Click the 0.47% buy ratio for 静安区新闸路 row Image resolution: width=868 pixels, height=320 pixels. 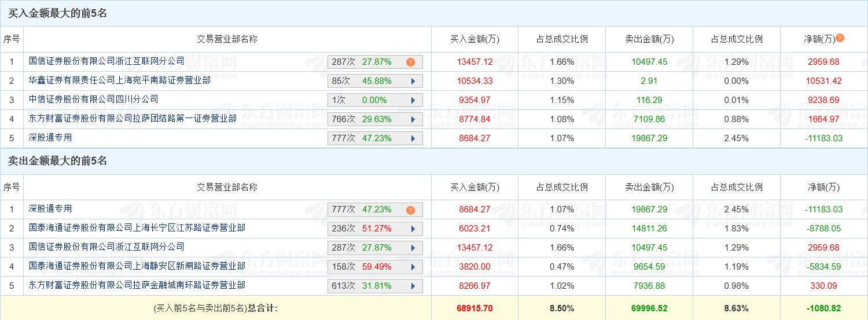[562, 267]
